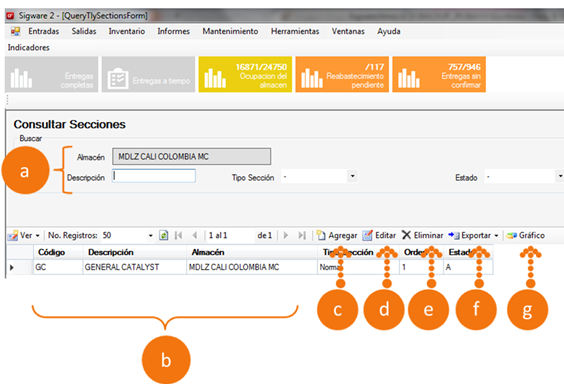
Task: Open the Ventanas menu
Action: [x=348, y=31]
